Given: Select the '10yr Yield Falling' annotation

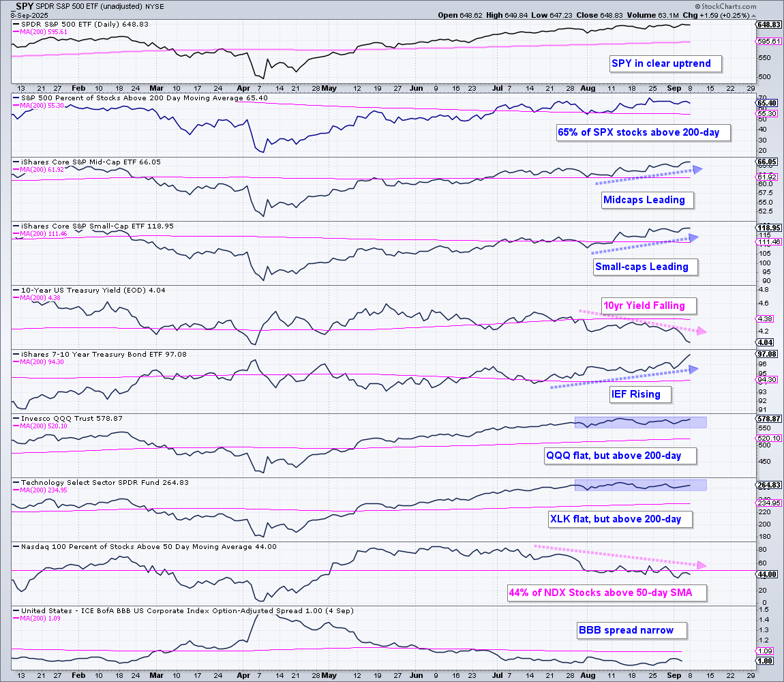Looking at the screenshot, I should [648, 306].
